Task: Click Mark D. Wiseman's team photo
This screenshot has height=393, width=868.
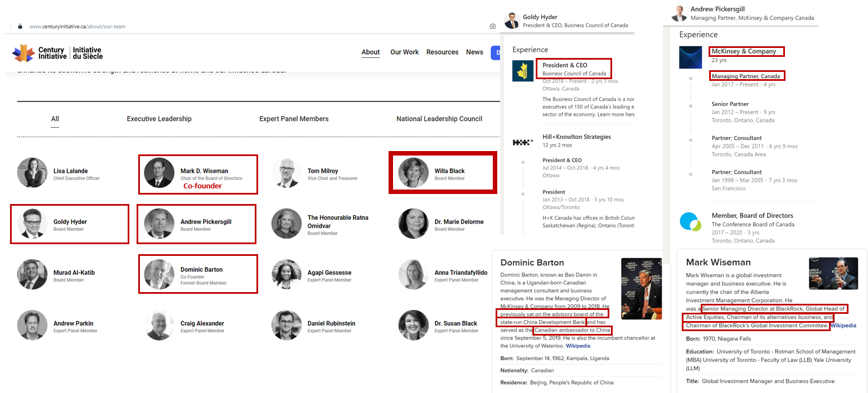Action: click(x=159, y=173)
